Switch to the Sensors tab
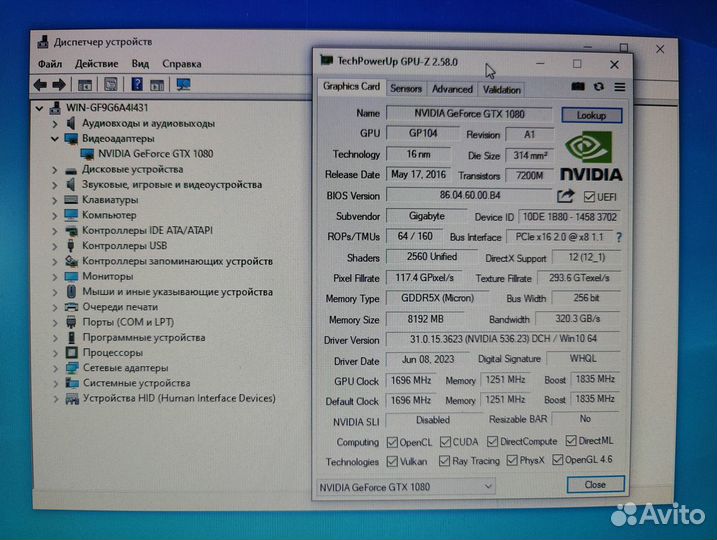The image size is (717, 540). tap(406, 89)
